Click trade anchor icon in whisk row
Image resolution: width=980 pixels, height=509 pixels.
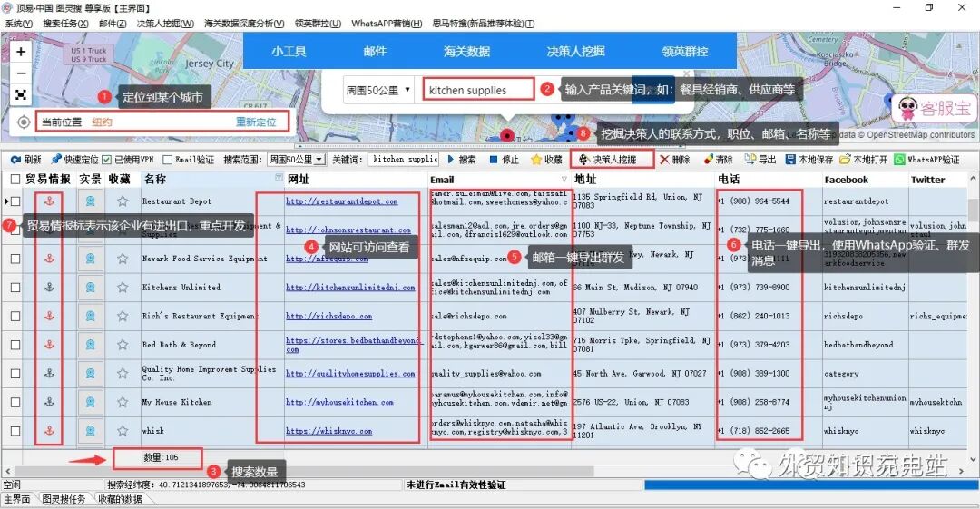tap(49, 430)
